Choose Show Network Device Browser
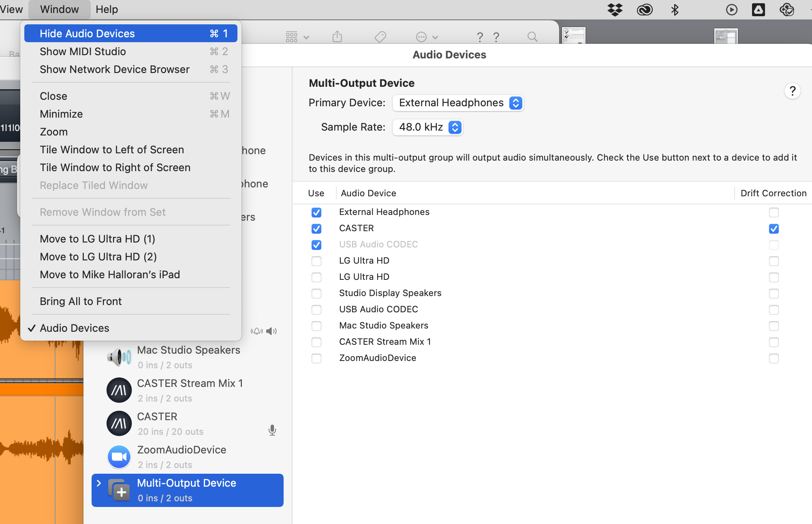The height and width of the screenshot is (524, 812). 130,69
